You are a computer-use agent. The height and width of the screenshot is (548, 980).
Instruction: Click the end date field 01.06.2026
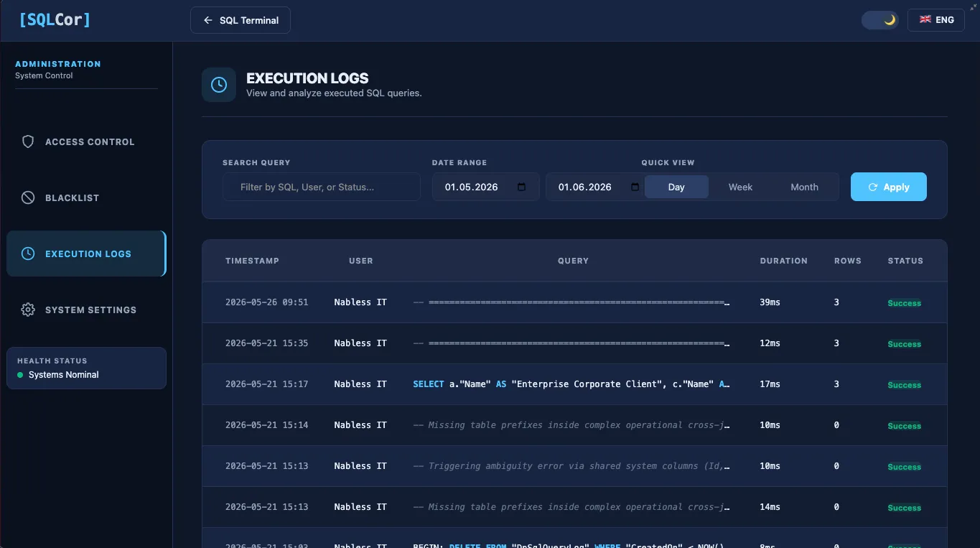(595, 187)
